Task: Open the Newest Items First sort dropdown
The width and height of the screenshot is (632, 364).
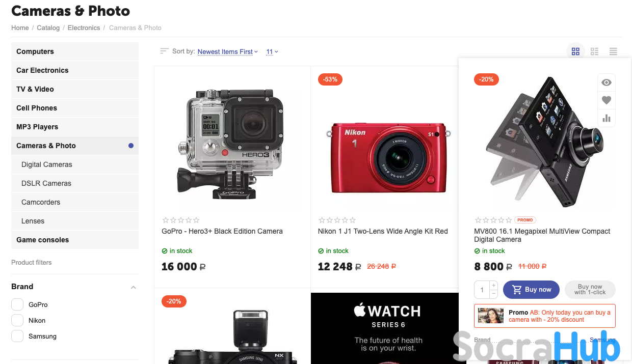Action: 228,51
